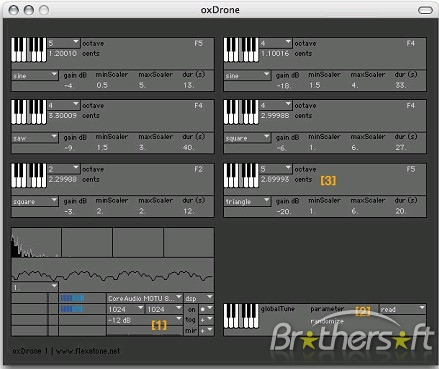Click the piano keyboard of the F2 square oscillator
This screenshot has width=439, height=369.
tap(29, 176)
